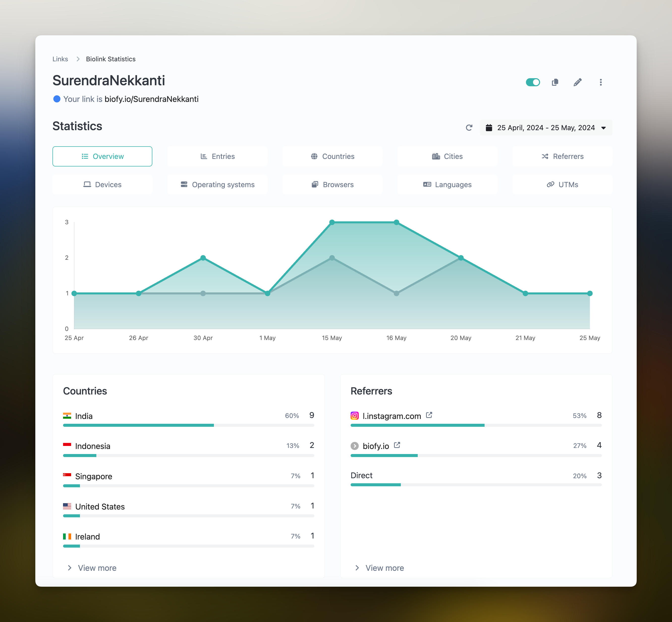Open biofy.io/SurendraNekkanti link
Image resolution: width=672 pixels, height=622 pixels.
[x=152, y=99]
